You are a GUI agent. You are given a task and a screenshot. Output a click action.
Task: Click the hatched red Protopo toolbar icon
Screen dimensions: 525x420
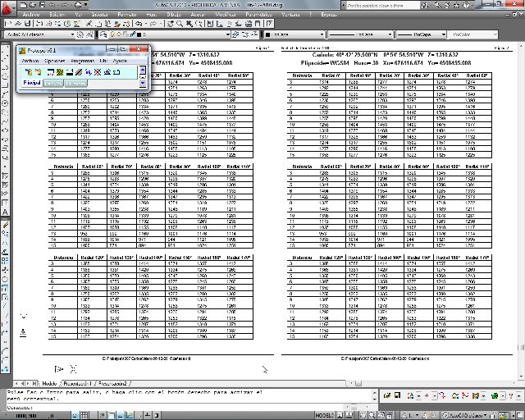pos(79,72)
